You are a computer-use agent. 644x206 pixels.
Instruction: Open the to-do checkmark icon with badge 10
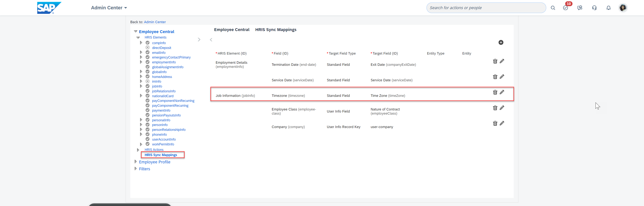click(x=566, y=8)
